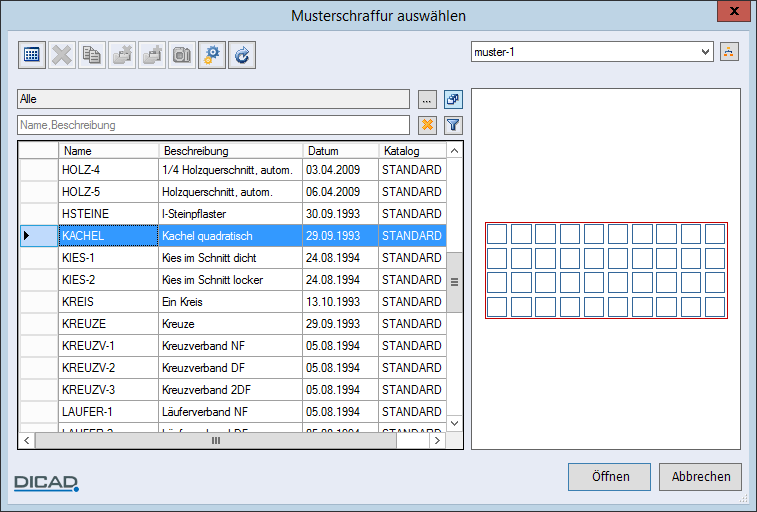Sort by the Name column header
Viewport: 757px width, 512px height.
109,151
